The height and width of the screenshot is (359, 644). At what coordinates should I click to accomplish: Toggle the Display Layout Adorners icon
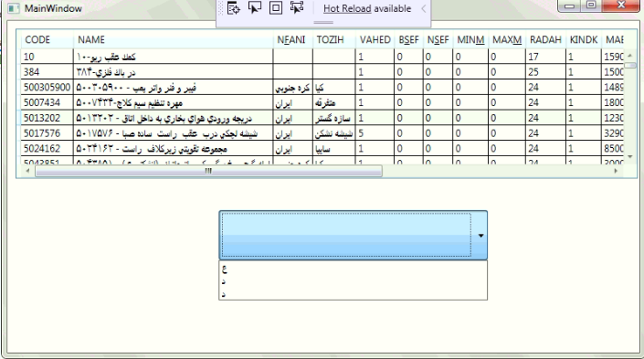[x=276, y=8]
